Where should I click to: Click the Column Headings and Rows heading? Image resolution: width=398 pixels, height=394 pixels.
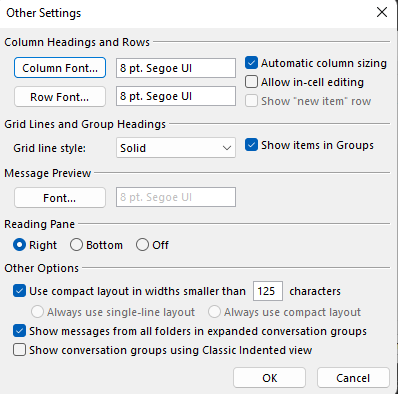[x=77, y=42]
